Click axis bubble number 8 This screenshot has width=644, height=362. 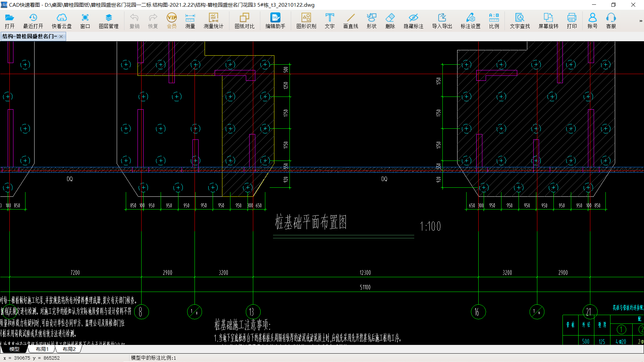point(142,312)
